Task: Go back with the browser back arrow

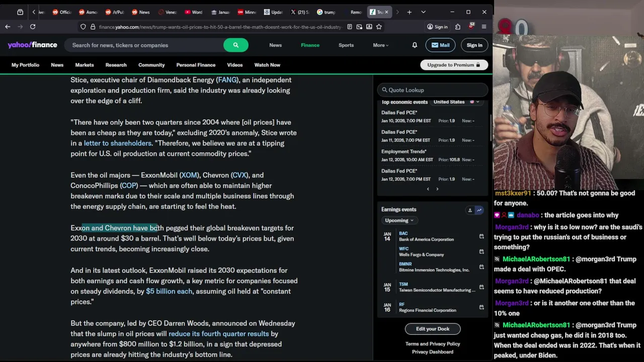Action: (8, 27)
